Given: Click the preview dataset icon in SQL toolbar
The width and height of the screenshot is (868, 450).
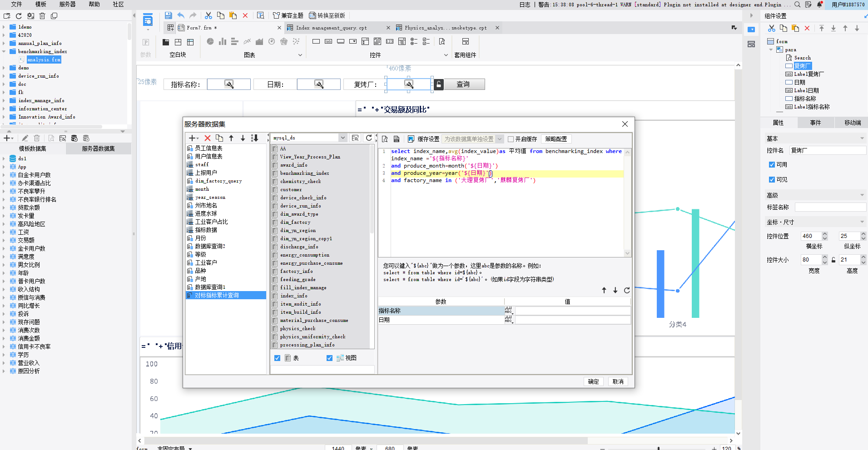Looking at the screenshot, I should click(x=385, y=139).
